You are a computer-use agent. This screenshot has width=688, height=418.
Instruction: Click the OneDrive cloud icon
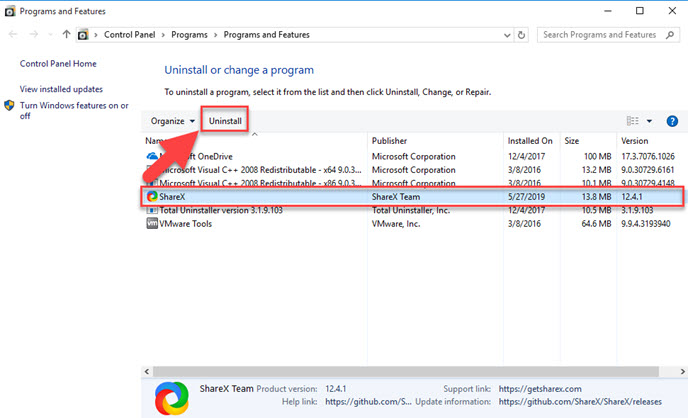(x=152, y=156)
